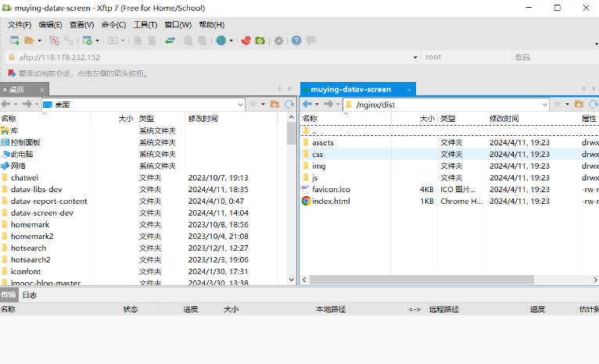Switch to the 传输 transfer tab
Viewport: 599px width, 364px height.
click(9, 295)
